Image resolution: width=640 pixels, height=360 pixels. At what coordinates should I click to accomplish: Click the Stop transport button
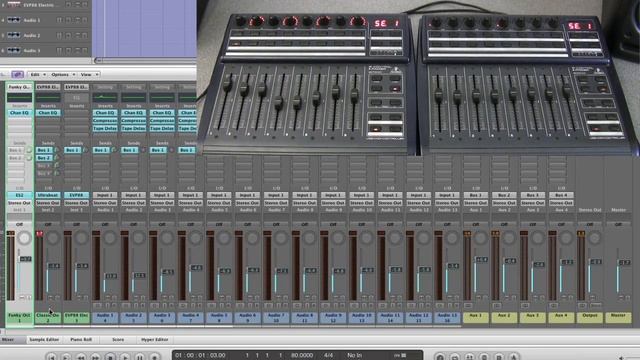pyautogui.click(x=110, y=357)
